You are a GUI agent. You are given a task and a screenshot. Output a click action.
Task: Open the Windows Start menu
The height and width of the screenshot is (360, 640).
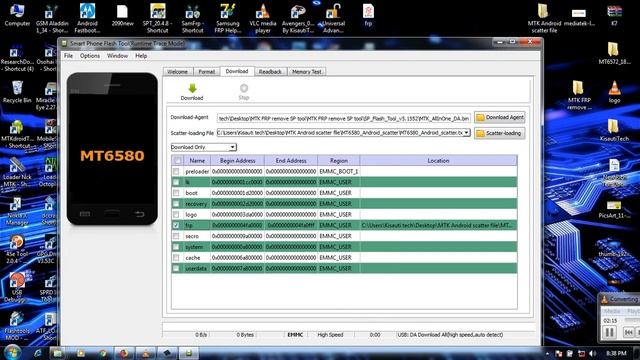[x=12, y=352]
